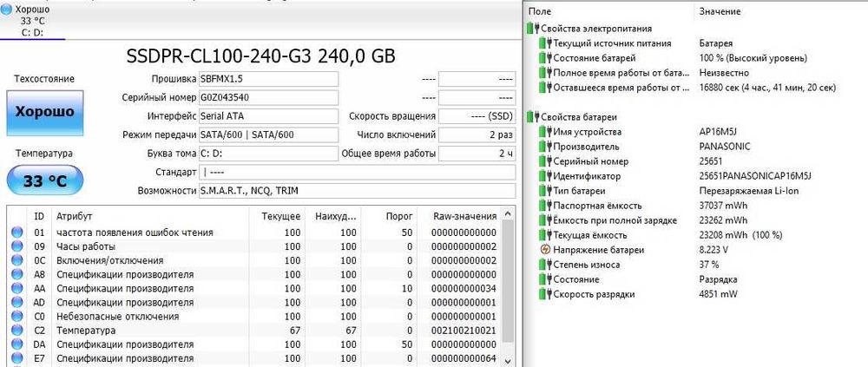Viewport: 868px width, 367px height.
Task: Select the Небезопасные отключения row
Action: 256,317
